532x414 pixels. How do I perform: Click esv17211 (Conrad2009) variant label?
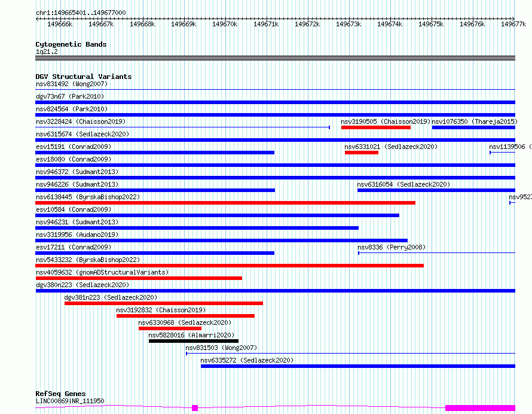pos(74,247)
